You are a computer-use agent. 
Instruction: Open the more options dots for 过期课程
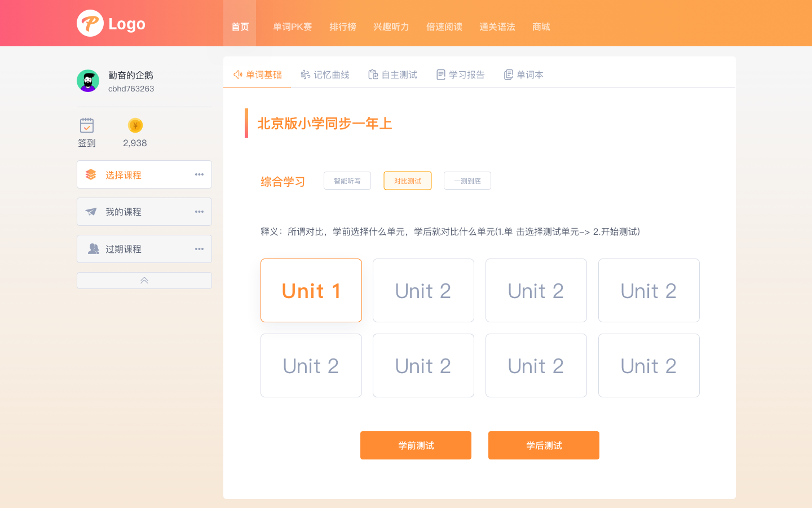pyautogui.click(x=199, y=249)
